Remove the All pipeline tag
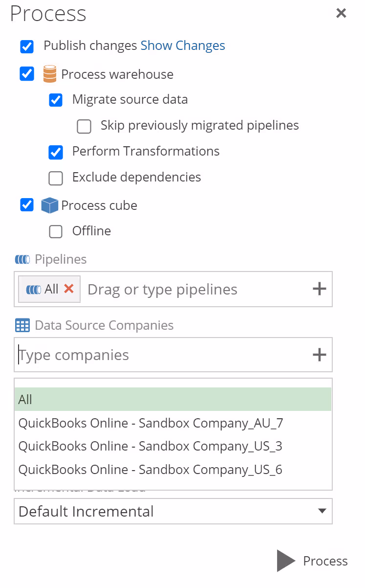365x588 pixels. [69, 289]
